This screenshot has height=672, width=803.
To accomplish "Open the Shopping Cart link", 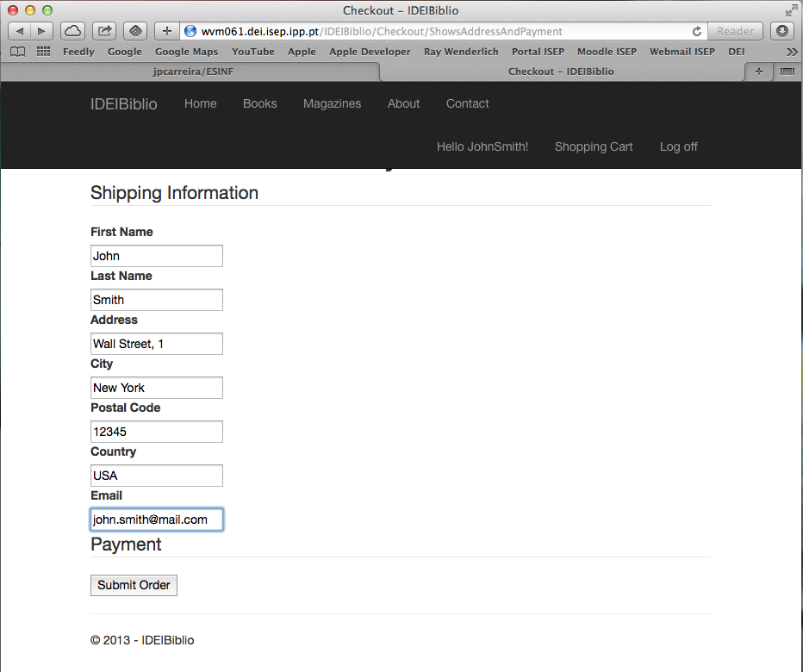I will pos(594,147).
